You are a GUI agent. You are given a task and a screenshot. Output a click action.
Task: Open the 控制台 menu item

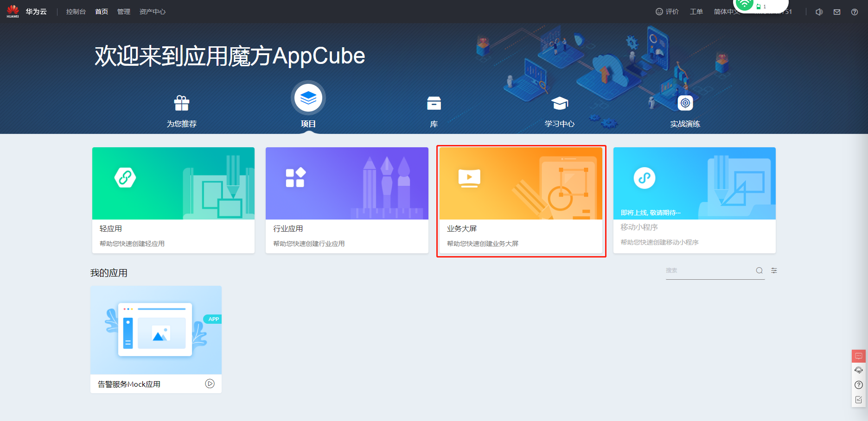76,12
